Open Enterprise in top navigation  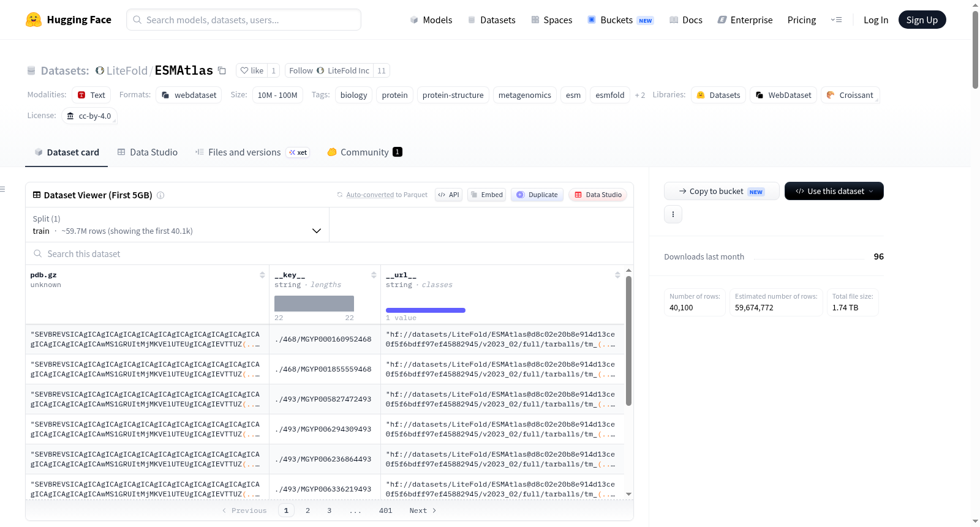[745, 20]
